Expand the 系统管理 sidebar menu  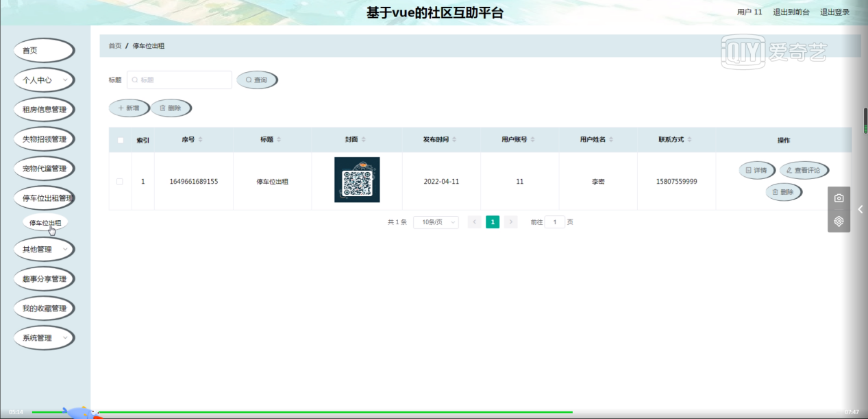pos(44,338)
